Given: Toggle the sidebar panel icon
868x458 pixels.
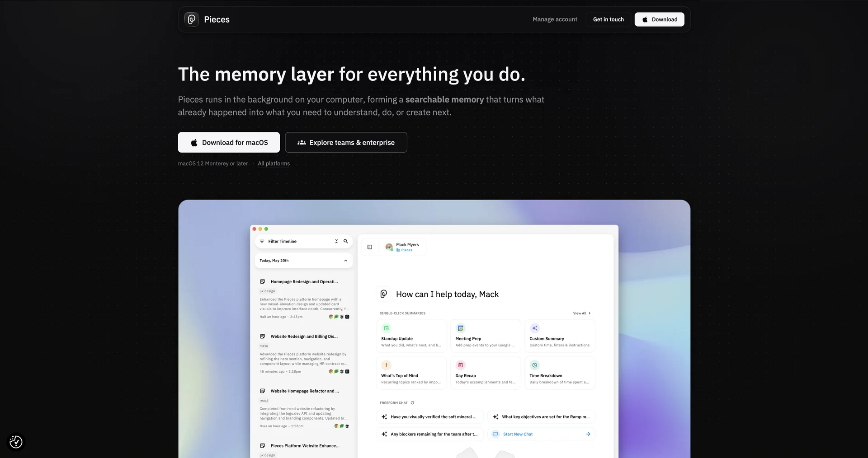Looking at the screenshot, I should point(370,247).
